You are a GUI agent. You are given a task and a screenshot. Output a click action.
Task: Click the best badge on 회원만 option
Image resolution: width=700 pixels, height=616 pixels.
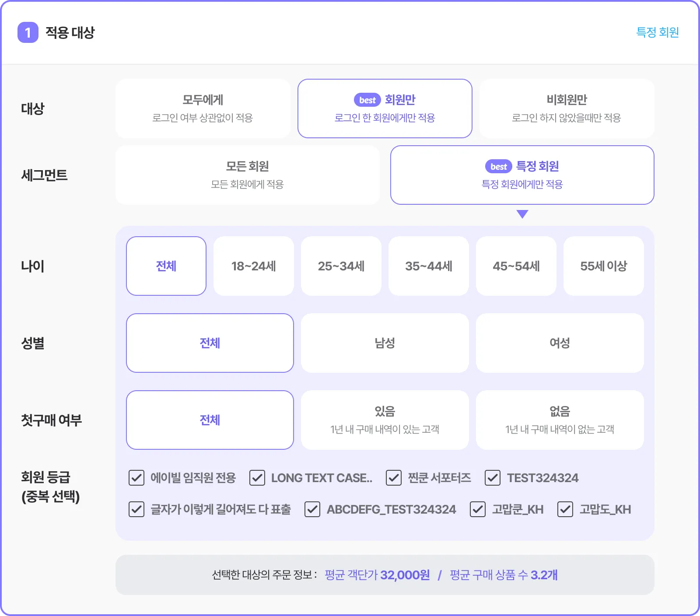367,100
